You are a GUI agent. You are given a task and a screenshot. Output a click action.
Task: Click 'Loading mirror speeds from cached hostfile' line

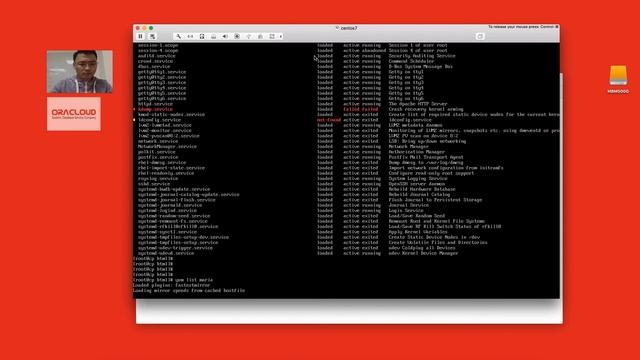click(189, 291)
